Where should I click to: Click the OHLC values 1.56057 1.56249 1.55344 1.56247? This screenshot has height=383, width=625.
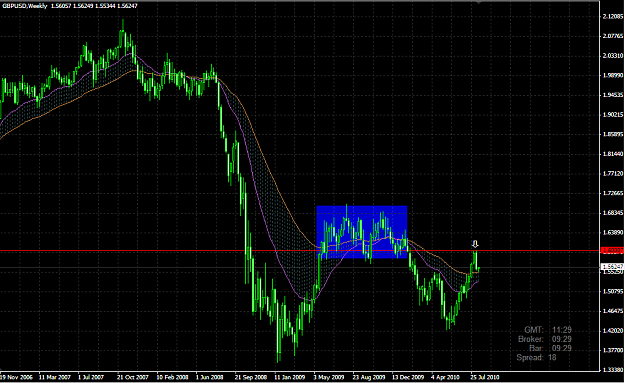click(94, 6)
